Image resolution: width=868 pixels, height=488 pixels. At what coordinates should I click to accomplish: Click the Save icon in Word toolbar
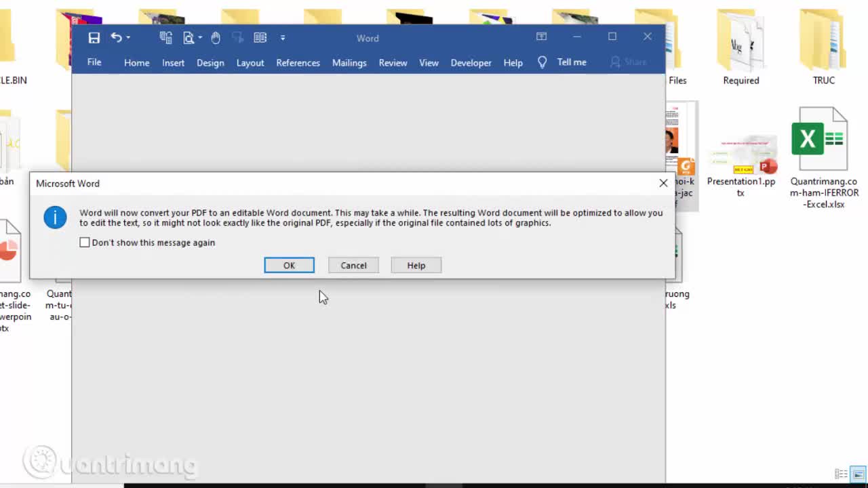pos(94,38)
